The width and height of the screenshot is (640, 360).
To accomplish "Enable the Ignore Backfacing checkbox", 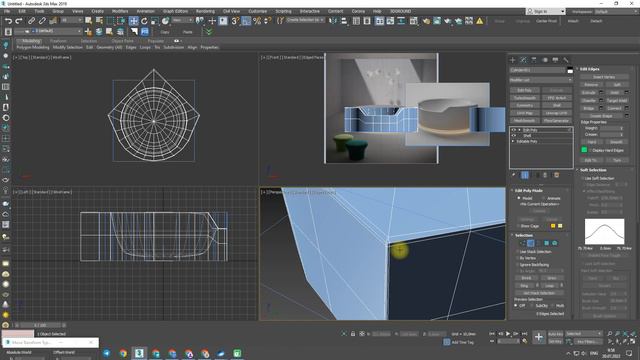I will click(x=518, y=265).
